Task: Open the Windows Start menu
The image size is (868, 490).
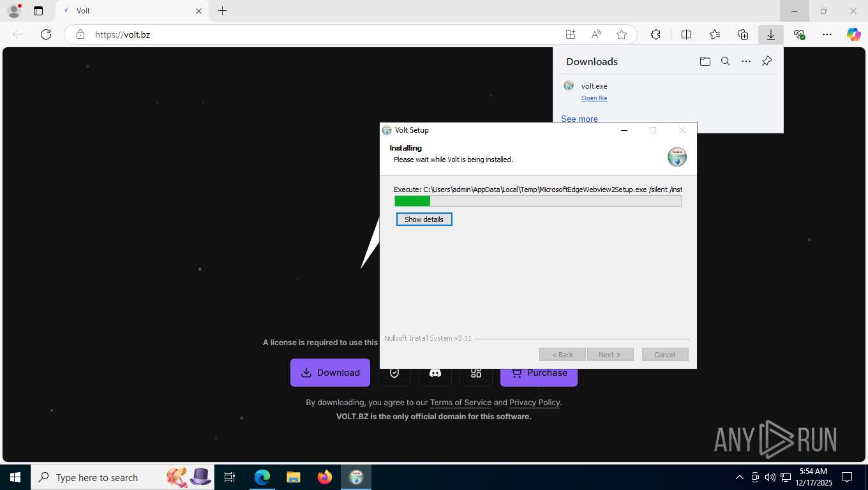Action: coord(15,477)
